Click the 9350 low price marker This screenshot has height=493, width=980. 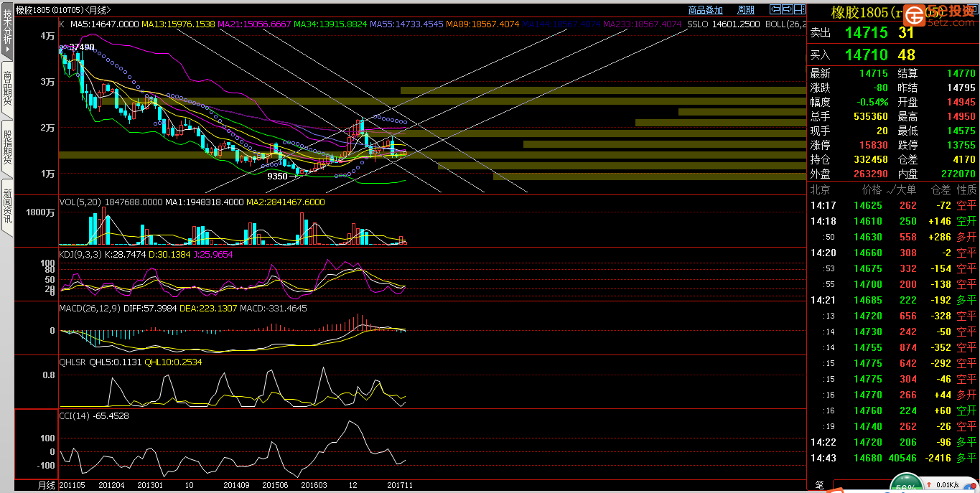[x=277, y=176]
